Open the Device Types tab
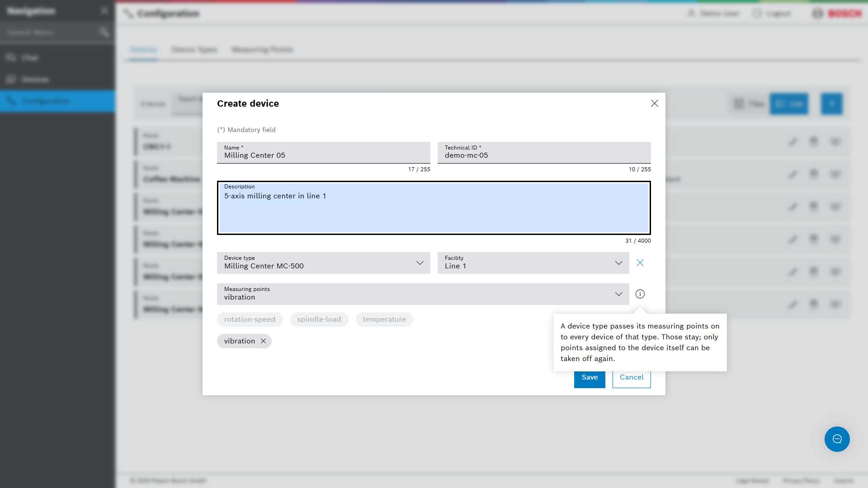Screen dimensions: 868x488 click(194, 50)
